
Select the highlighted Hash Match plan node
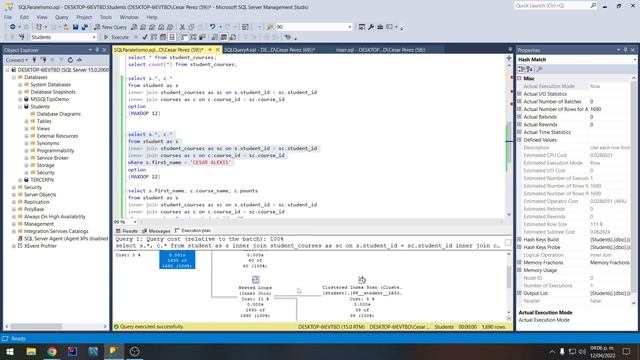[x=177, y=260]
